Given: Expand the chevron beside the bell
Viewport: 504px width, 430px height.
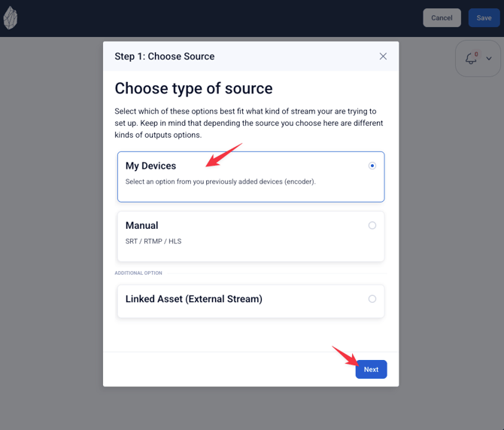Looking at the screenshot, I should pyautogui.click(x=489, y=59).
